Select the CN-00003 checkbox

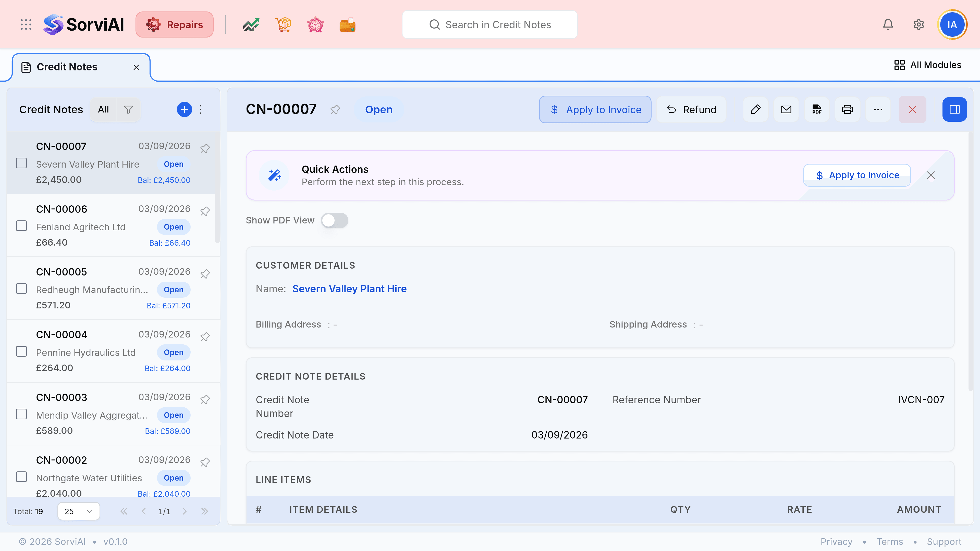tap(22, 414)
